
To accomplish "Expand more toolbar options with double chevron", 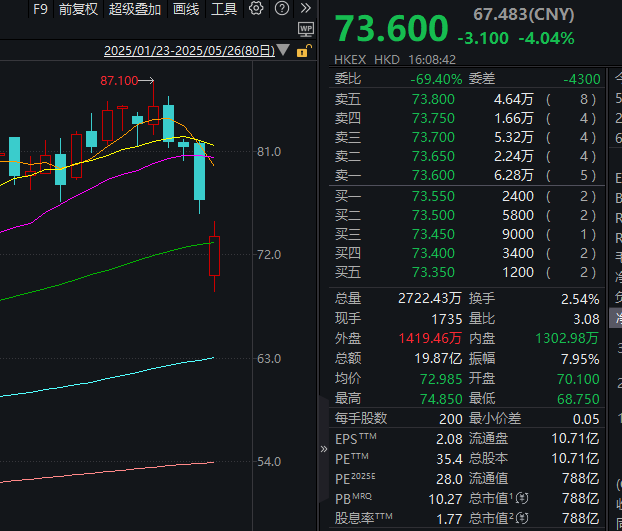I will click(x=307, y=9).
